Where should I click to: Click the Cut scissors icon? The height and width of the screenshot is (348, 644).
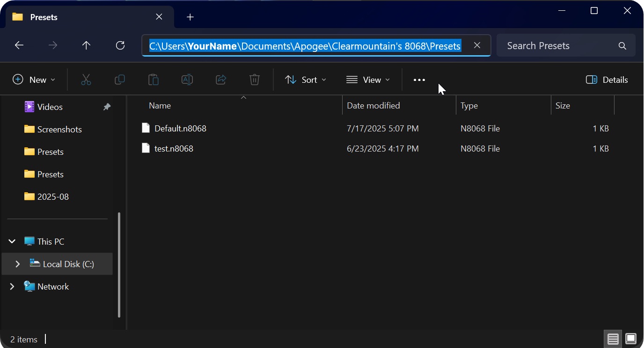(x=86, y=80)
